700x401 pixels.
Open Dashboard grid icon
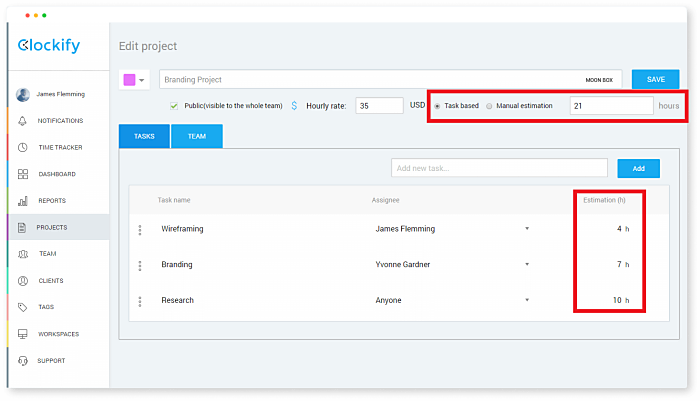point(23,174)
